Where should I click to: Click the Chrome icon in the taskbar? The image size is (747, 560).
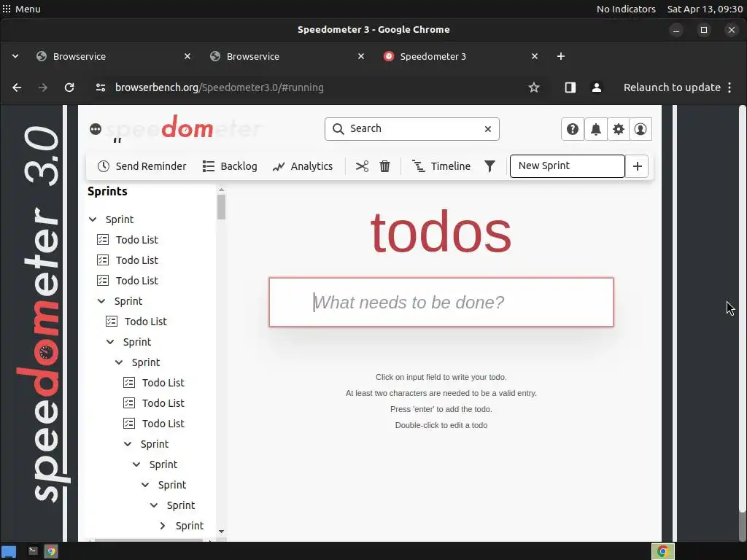(x=51, y=551)
